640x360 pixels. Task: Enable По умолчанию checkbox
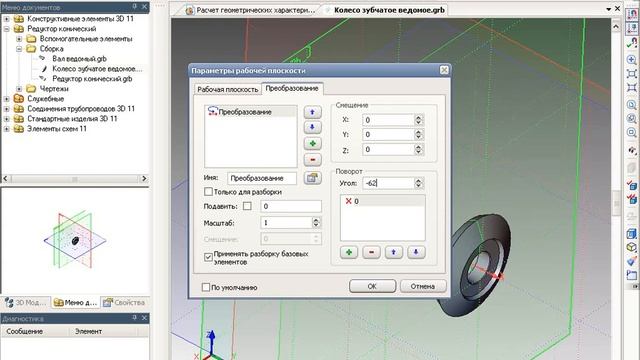click(206, 287)
